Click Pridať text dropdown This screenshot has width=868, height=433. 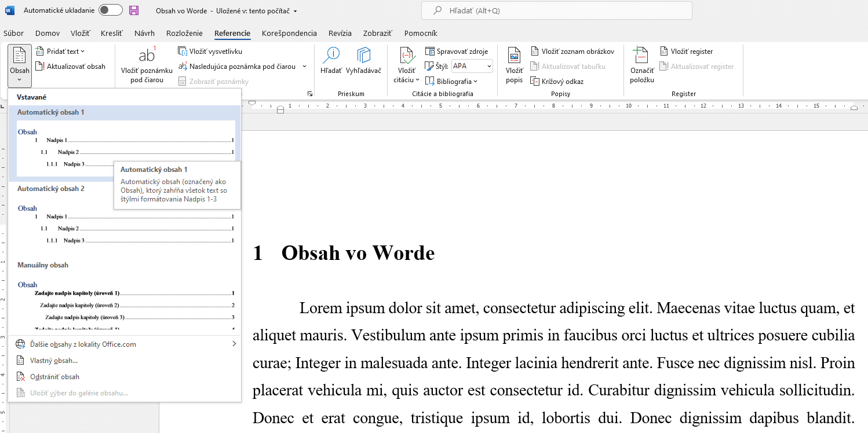(x=60, y=52)
